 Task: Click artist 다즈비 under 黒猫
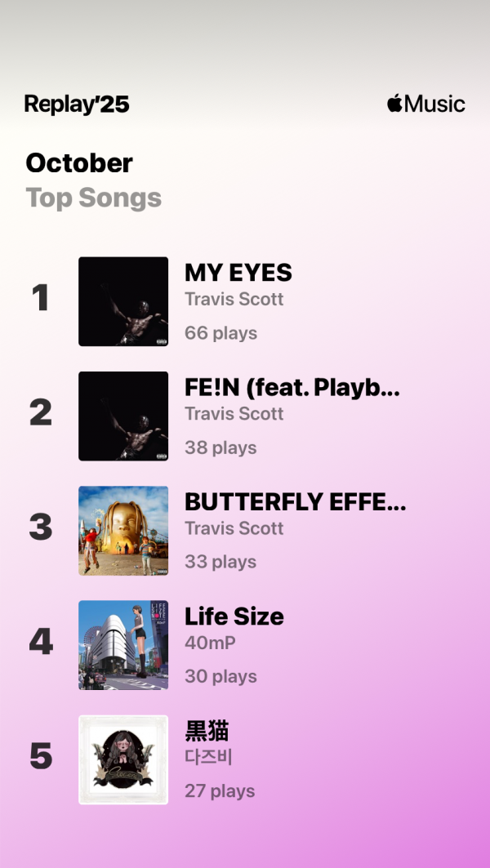coord(209,758)
